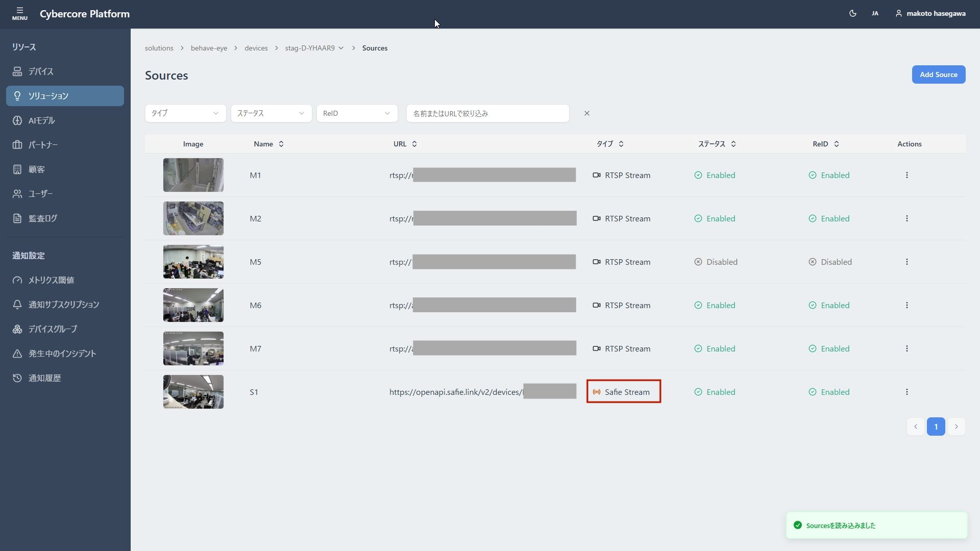Sort table by タイプ column
The image size is (980, 551).
[610, 144]
